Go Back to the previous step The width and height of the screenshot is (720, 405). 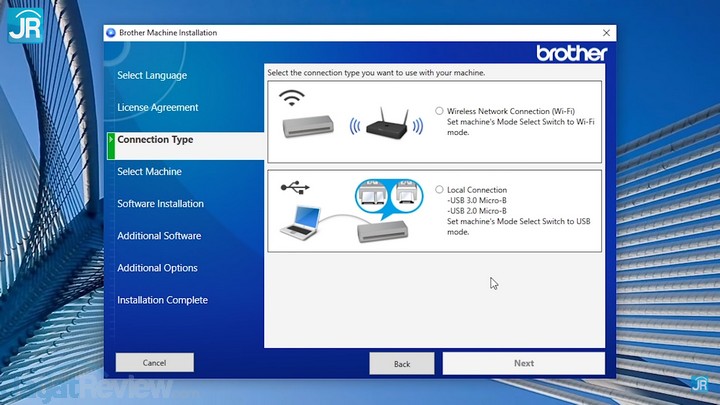(x=402, y=364)
